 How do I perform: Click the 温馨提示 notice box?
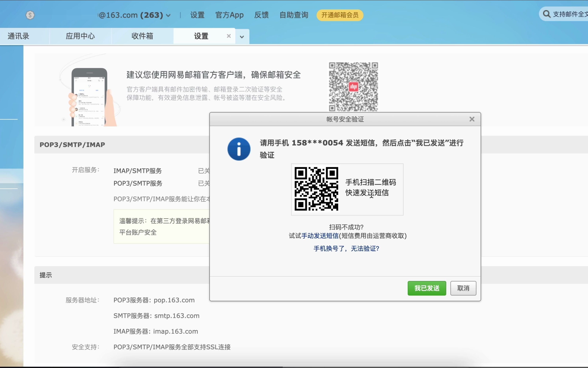click(x=161, y=226)
